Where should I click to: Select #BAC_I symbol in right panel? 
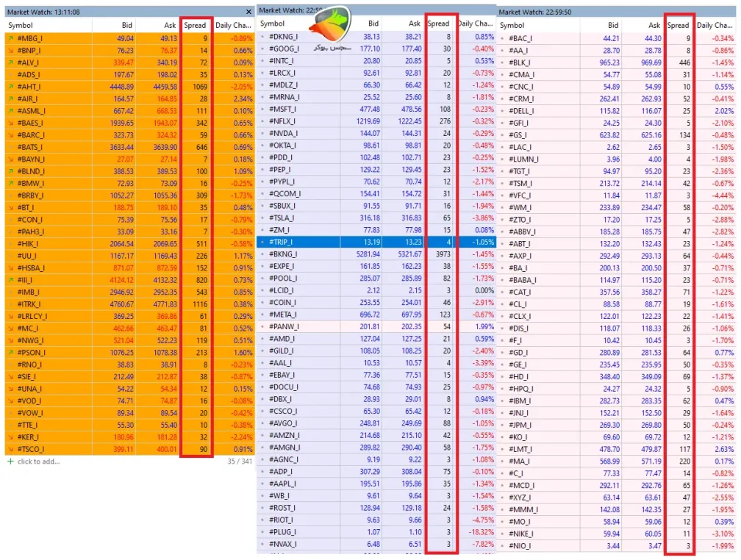[x=520, y=38]
